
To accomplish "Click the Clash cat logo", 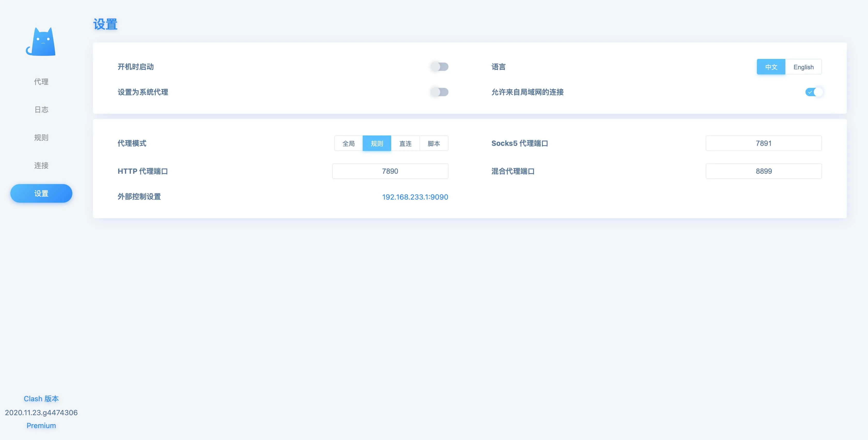I will point(41,42).
